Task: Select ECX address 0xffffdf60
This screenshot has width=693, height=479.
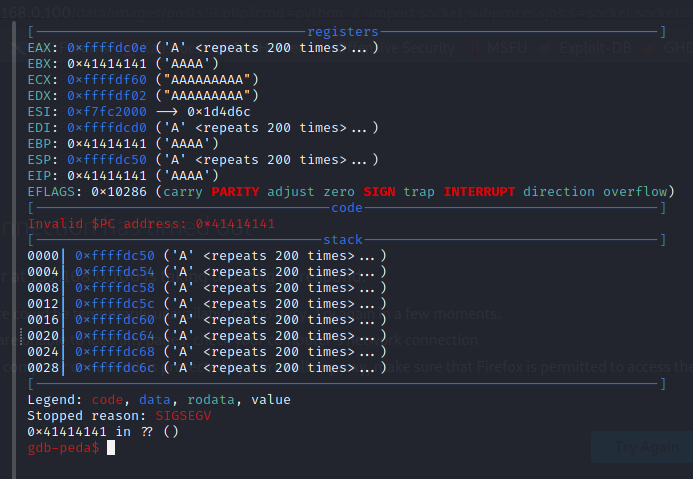Action: coord(107,80)
